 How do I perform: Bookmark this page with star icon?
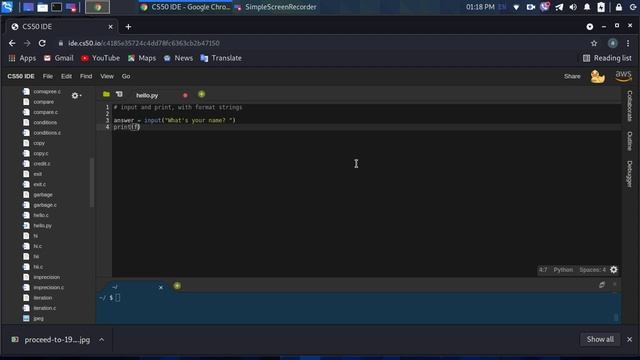[594, 43]
